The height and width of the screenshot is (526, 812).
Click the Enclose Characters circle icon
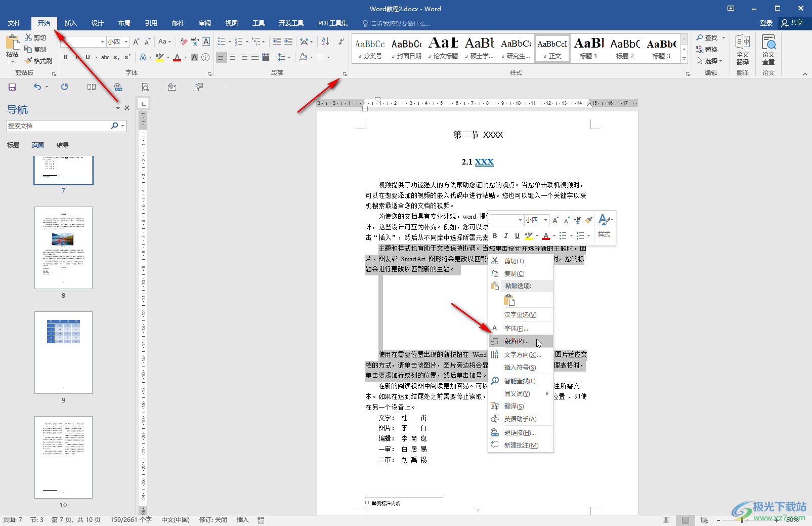click(205, 57)
